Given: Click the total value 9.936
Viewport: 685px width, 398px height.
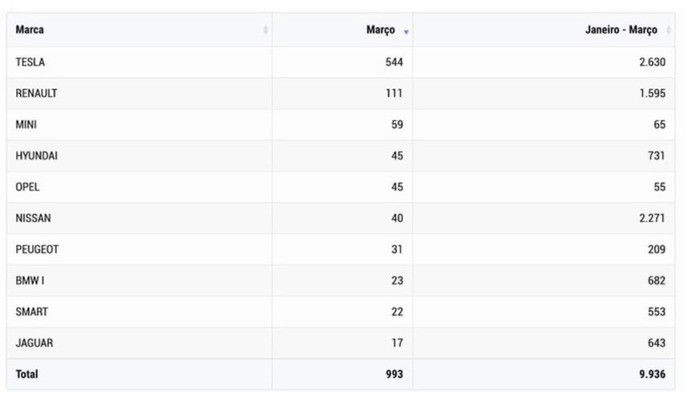Looking at the screenshot, I should pyautogui.click(x=652, y=374).
